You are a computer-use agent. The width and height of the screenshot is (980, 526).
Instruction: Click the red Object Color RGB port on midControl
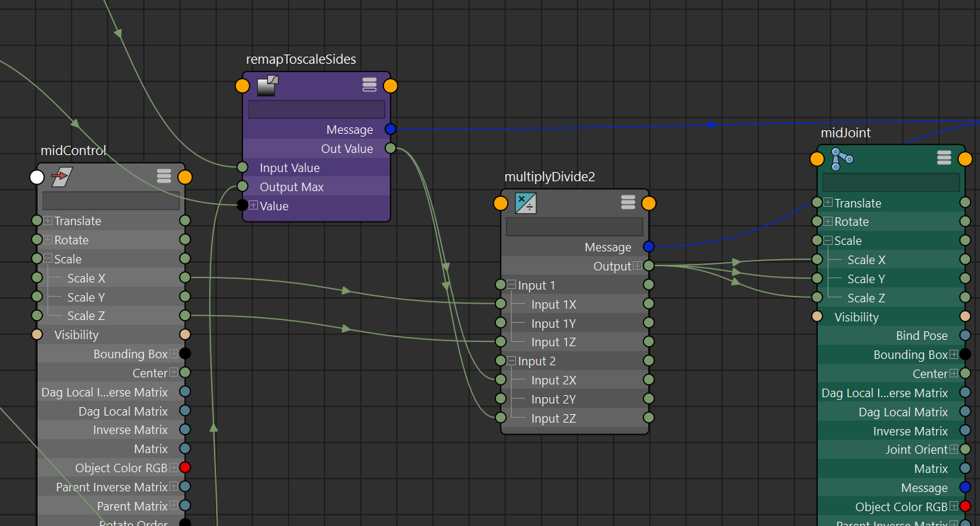click(x=185, y=468)
